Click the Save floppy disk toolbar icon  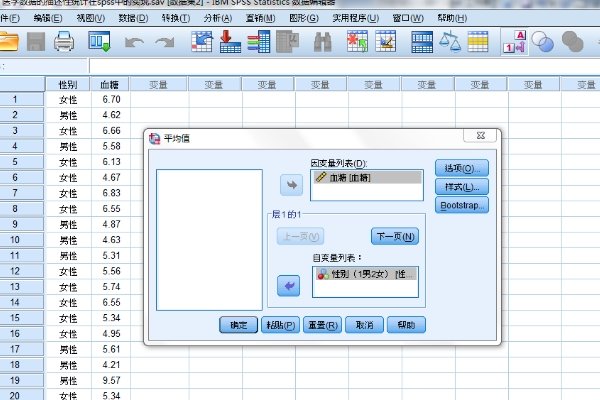pyautogui.click(x=36, y=41)
